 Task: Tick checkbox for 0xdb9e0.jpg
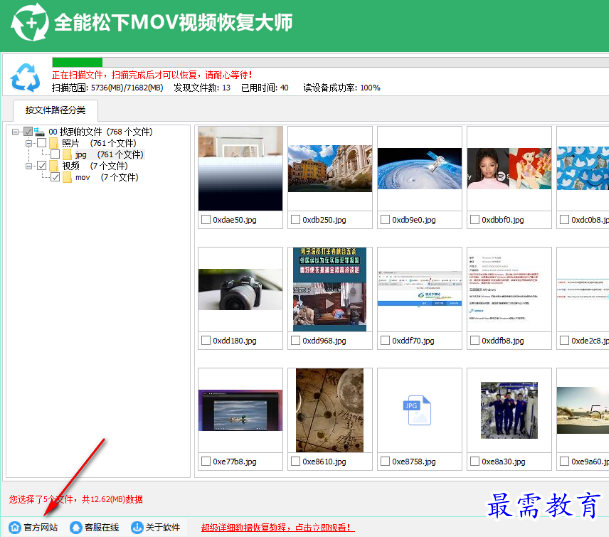(x=385, y=220)
